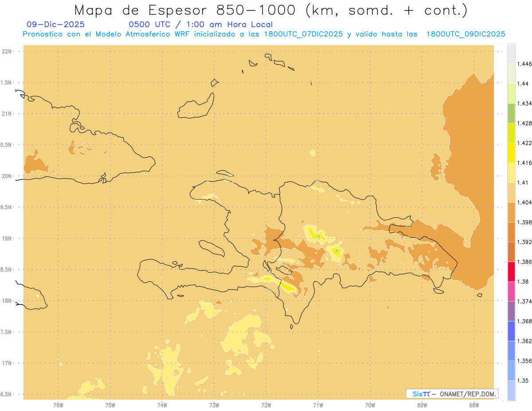Click the palest blue legend band below 1.35

(x=511, y=390)
